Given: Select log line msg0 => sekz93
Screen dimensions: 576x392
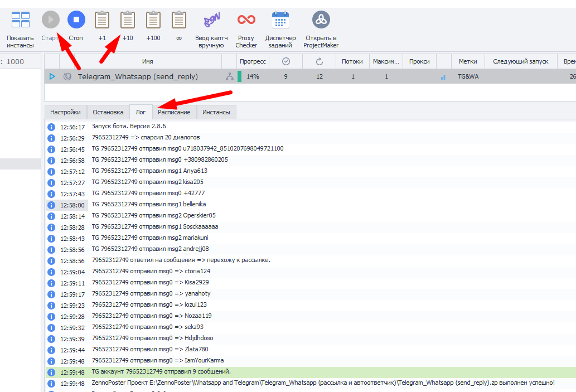Looking at the screenshot, I should [x=147, y=327].
